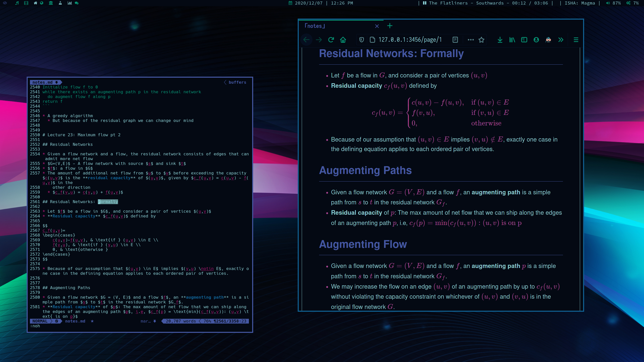Expand the overflow toolbar chevron

tap(561, 40)
